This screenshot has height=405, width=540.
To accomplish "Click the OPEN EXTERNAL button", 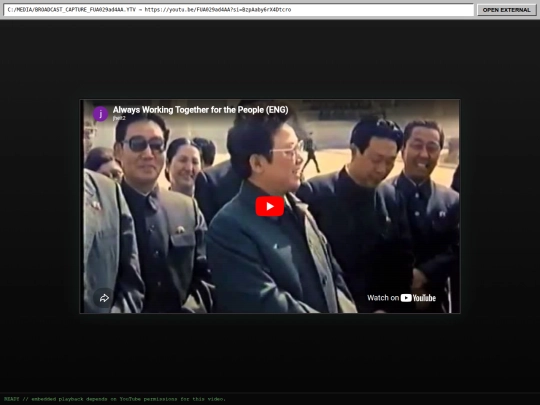I will pos(507,10).
